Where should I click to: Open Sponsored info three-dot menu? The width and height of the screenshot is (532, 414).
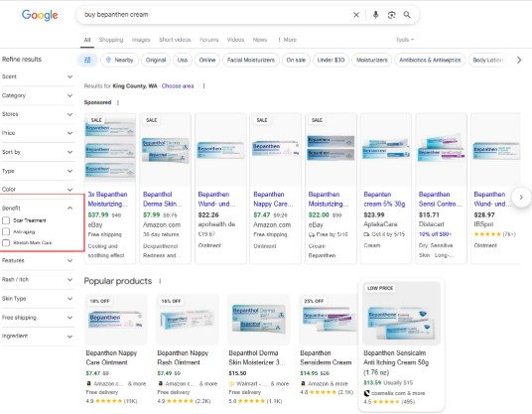click(118, 102)
